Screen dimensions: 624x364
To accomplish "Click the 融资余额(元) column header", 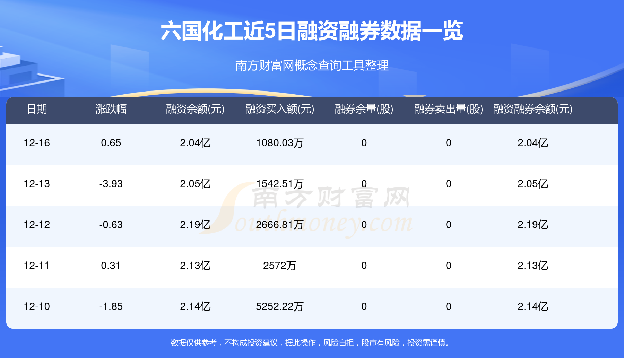I will pos(195,109).
